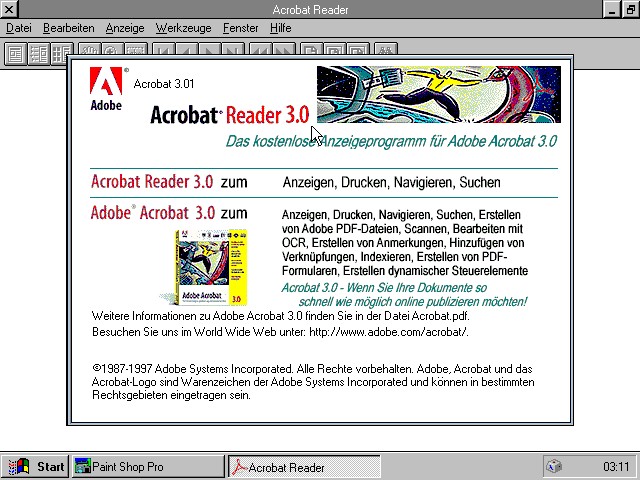
Task: Switch to Acrobat Reader taskbar button
Action: pyautogui.click(x=304, y=467)
